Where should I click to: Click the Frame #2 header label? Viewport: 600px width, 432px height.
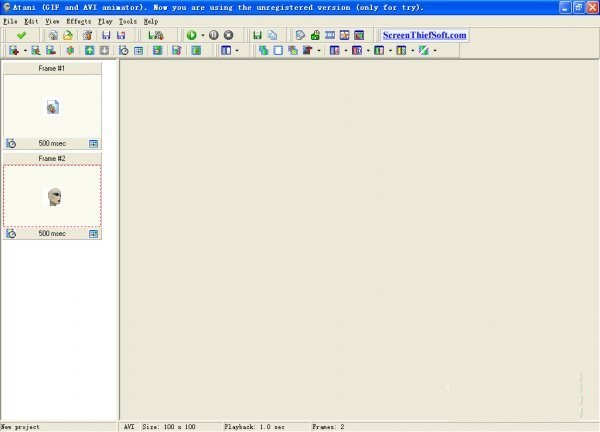pos(52,158)
